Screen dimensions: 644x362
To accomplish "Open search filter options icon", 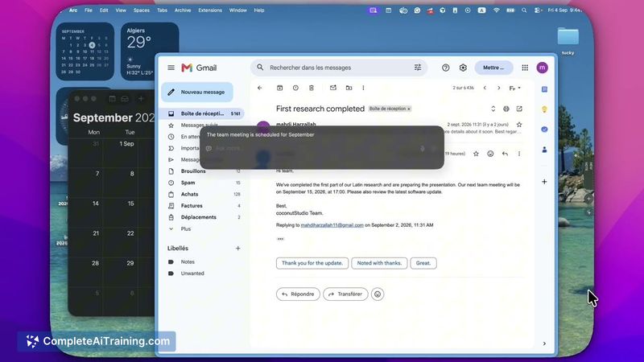I will pos(417,68).
